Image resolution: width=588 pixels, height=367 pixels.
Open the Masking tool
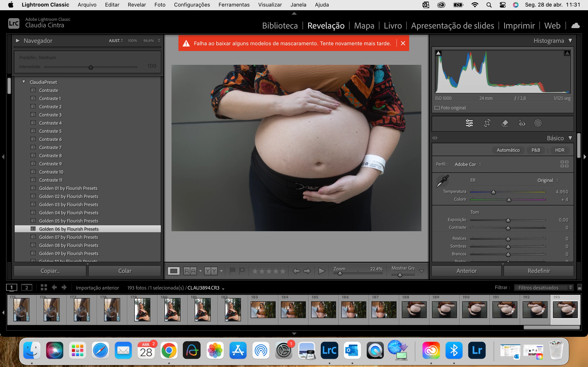tap(538, 123)
